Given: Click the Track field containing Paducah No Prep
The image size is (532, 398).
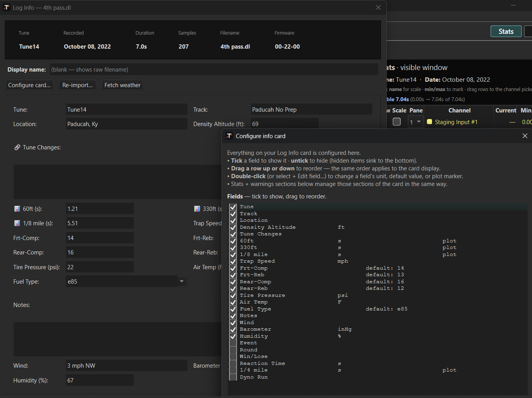Looking at the screenshot, I should pyautogui.click(x=311, y=110).
